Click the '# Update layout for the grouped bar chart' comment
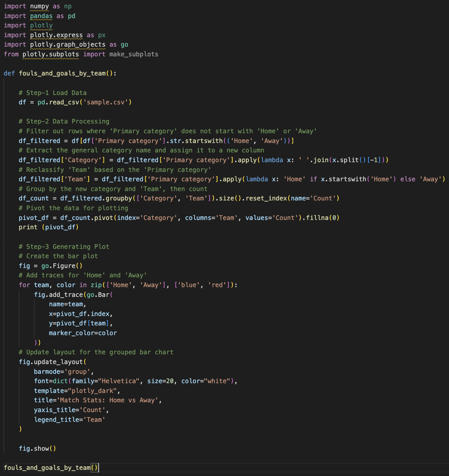Screen dimensions: 449x476 coord(96,352)
